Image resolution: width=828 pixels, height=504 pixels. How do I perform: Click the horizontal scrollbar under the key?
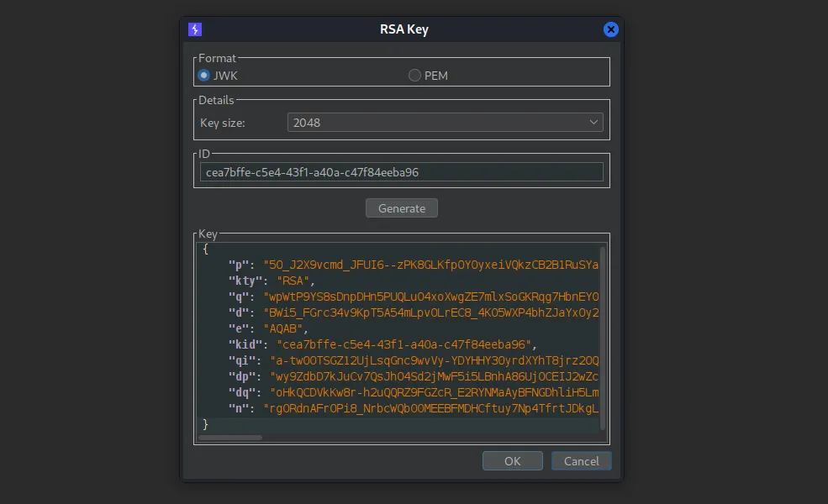(229, 437)
